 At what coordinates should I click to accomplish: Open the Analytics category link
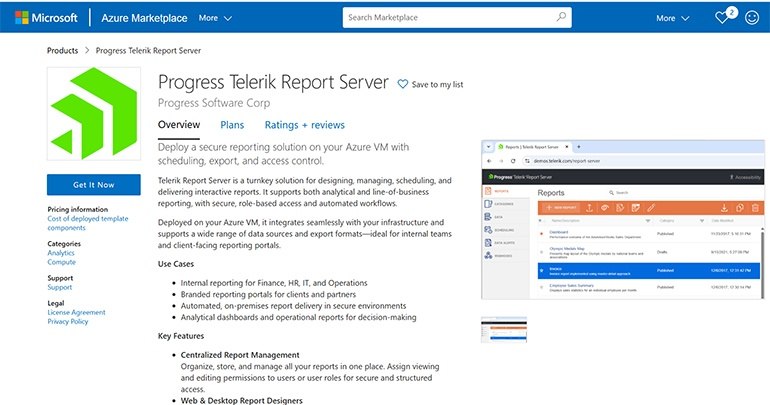point(63,255)
